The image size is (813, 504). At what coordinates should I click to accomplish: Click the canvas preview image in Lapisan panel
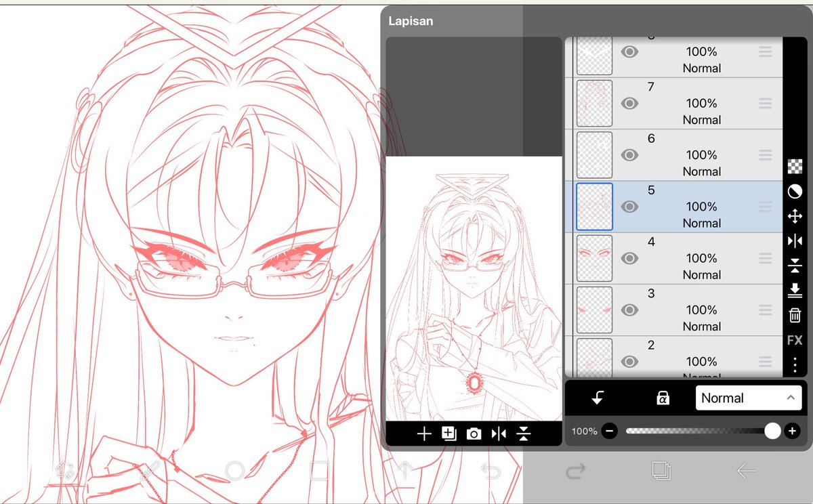[474, 289]
